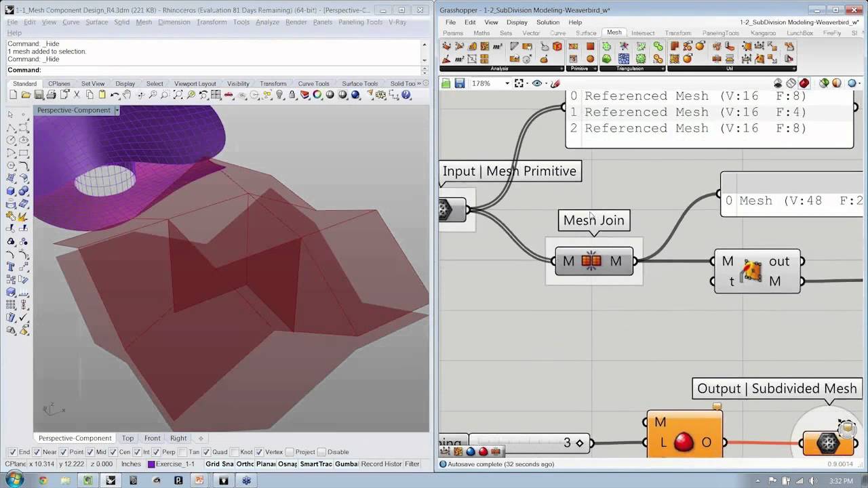Click the purple Exercise_1-1 layer color swatch

pyautogui.click(x=152, y=464)
